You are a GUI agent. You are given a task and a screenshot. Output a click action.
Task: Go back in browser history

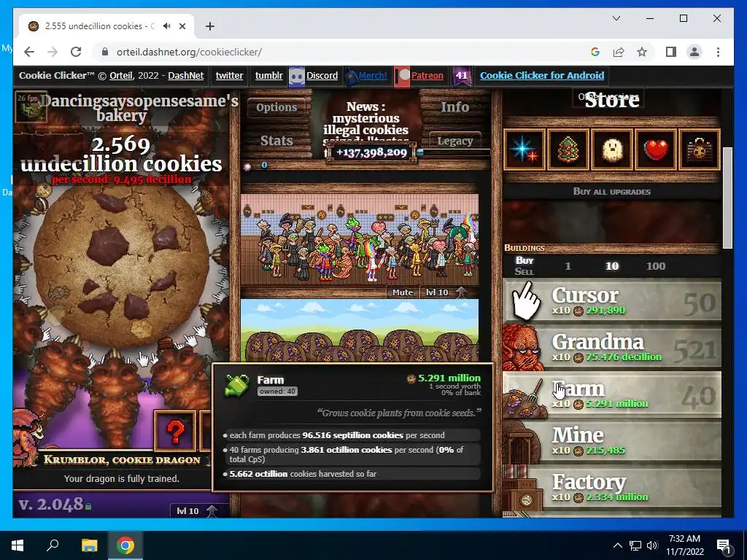click(x=29, y=52)
